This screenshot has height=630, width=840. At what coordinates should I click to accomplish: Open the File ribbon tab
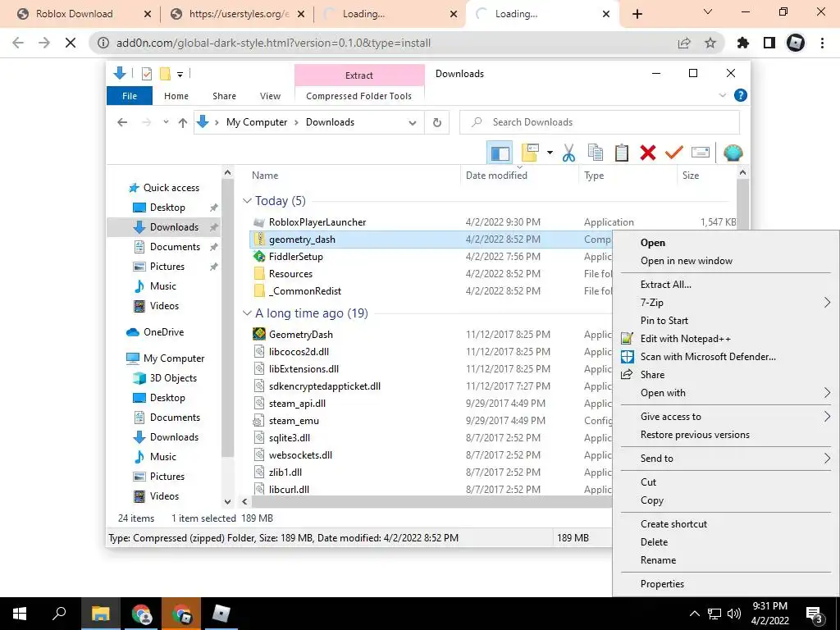pos(130,96)
